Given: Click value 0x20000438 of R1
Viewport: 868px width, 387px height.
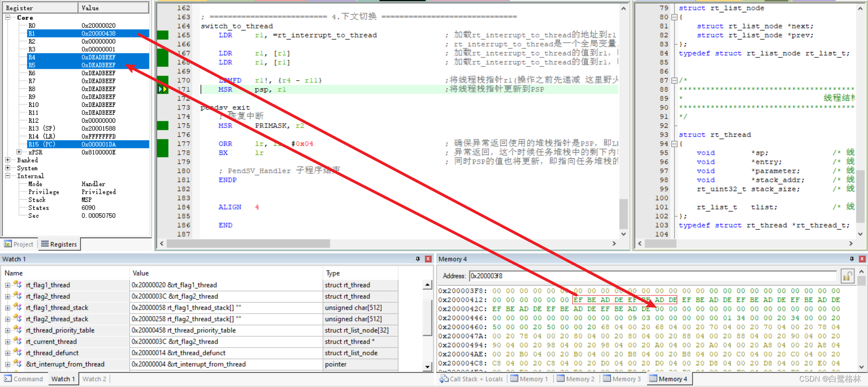Looking at the screenshot, I should 98,33.
